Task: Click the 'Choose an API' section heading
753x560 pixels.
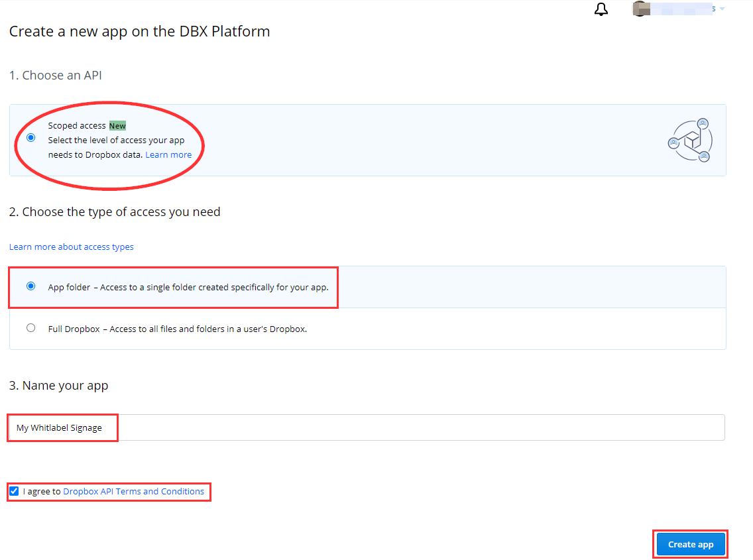Action: coord(55,75)
